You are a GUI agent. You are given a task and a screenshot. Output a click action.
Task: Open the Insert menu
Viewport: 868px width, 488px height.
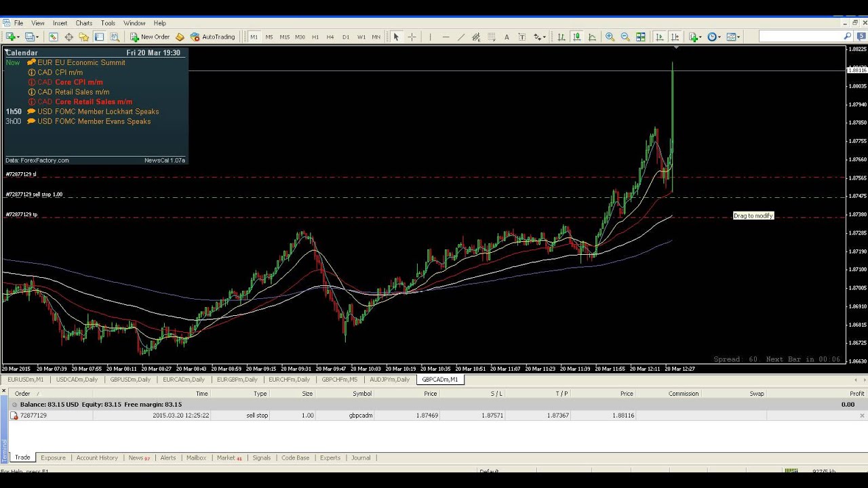click(x=60, y=23)
